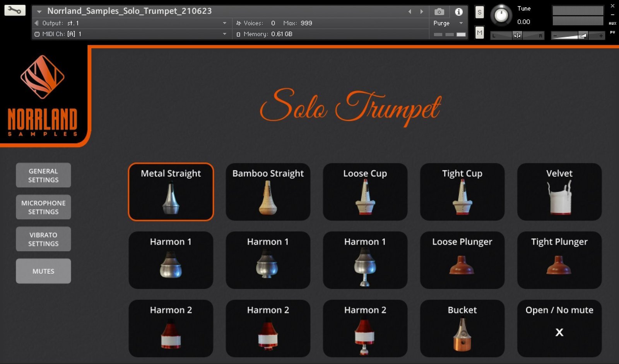The height and width of the screenshot is (364, 619).
Task: Expand the instrument name dropdown arrow
Action: 39,12
